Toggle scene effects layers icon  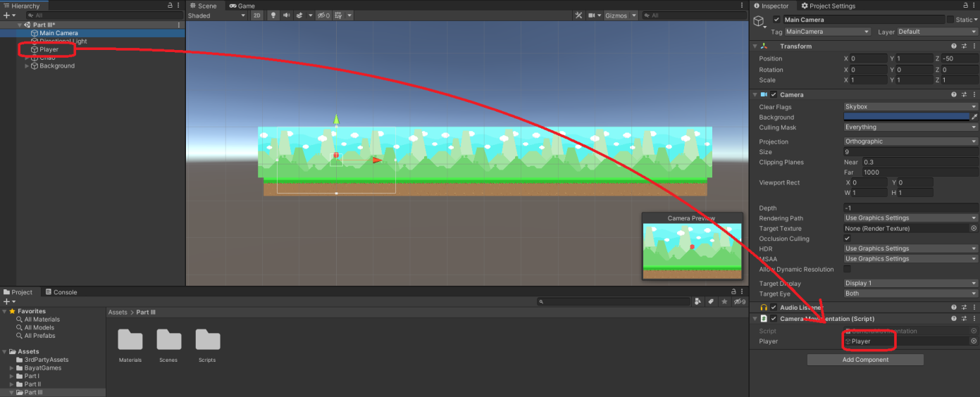pyautogui.click(x=299, y=15)
